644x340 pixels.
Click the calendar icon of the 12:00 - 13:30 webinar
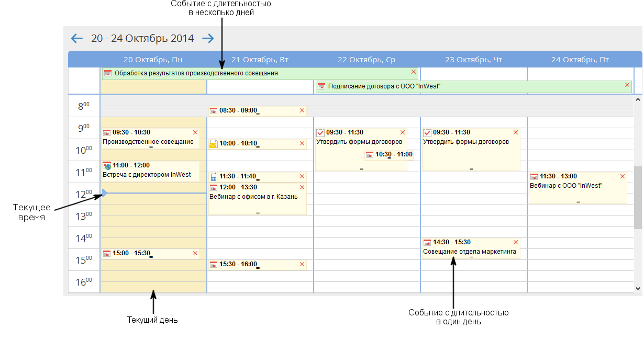click(x=214, y=188)
